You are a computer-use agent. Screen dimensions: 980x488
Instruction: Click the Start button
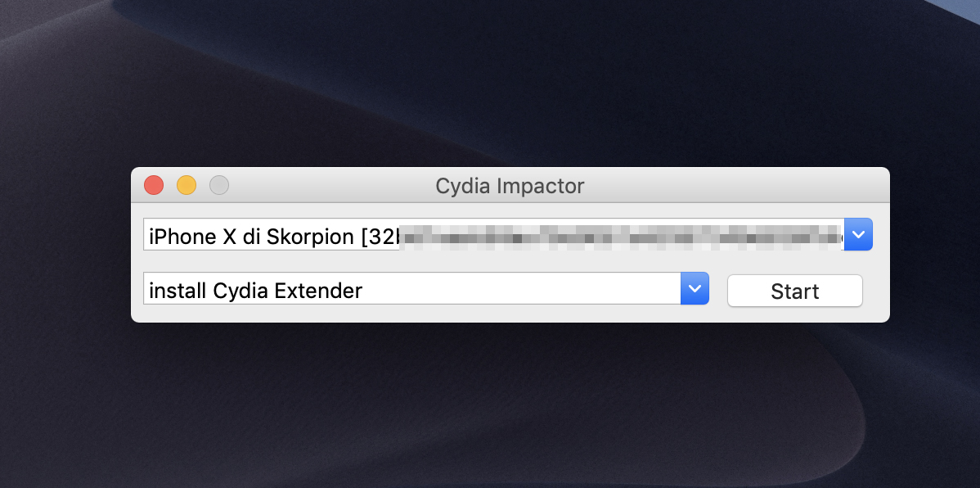coord(794,291)
